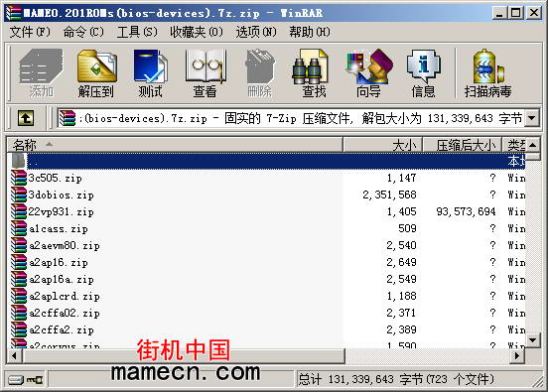
Task: Sort by 大小 column header
Action: (382, 144)
